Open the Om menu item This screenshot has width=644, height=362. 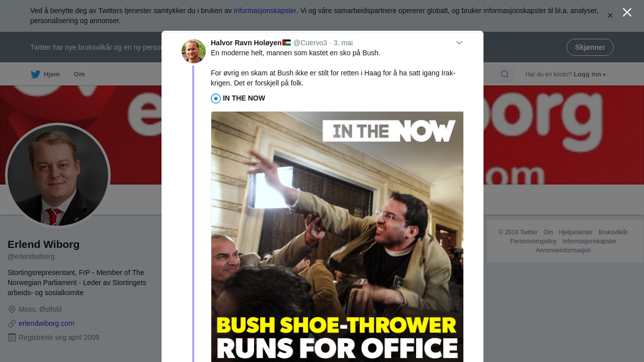point(79,74)
